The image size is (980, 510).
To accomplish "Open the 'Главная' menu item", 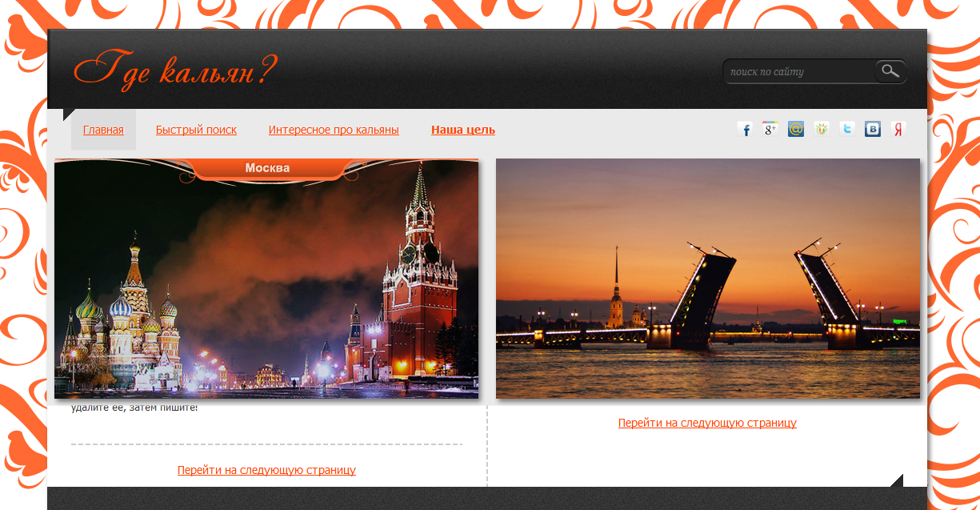I will [103, 130].
